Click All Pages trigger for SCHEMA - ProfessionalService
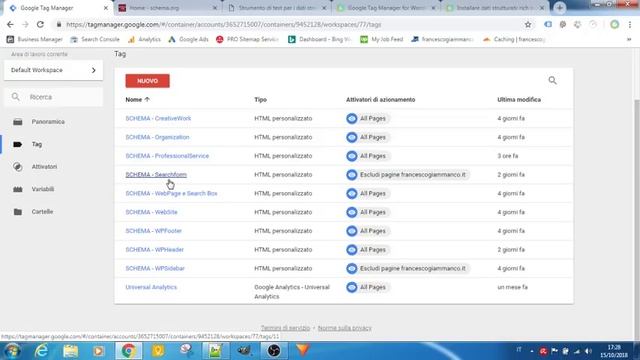This screenshot has height=360, width=640. [368, 156]
